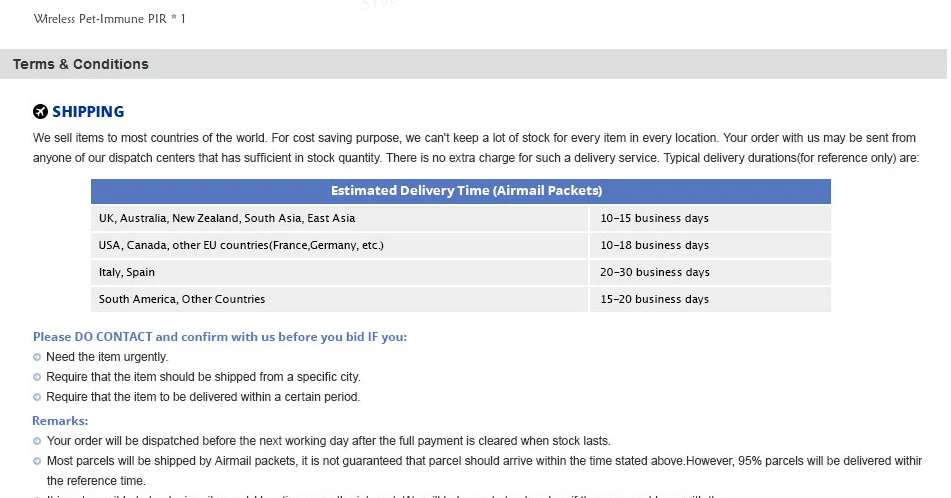951x498 pixels.
Task: Click the 'Remarks:' heading
Action: pos(60,420)
